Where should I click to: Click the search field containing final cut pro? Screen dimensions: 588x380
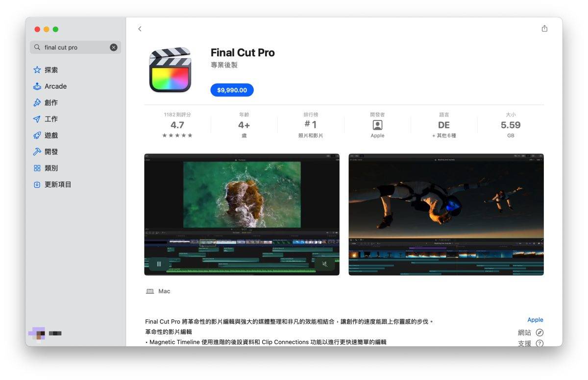click(75, 47)
